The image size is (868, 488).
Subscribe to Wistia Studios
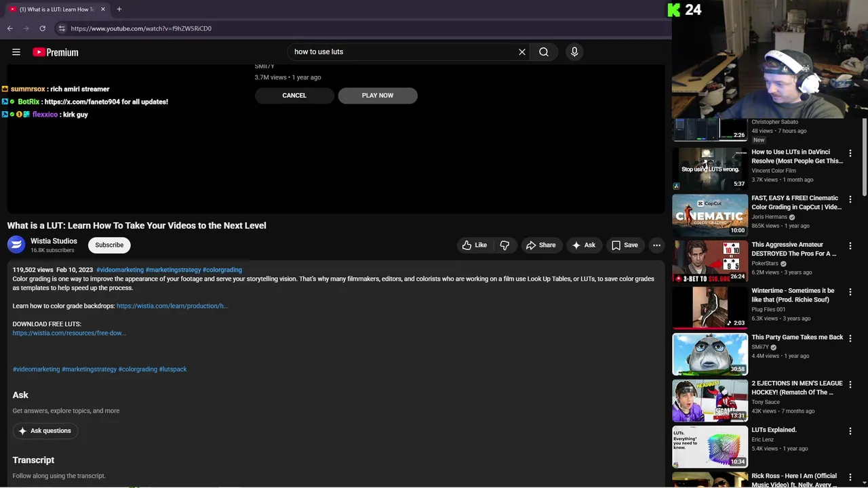tap(109, 245)
